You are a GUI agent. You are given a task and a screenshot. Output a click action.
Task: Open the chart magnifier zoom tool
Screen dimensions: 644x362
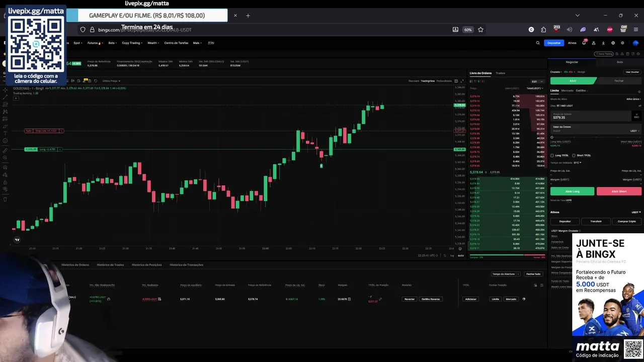[x=5, y=158]
